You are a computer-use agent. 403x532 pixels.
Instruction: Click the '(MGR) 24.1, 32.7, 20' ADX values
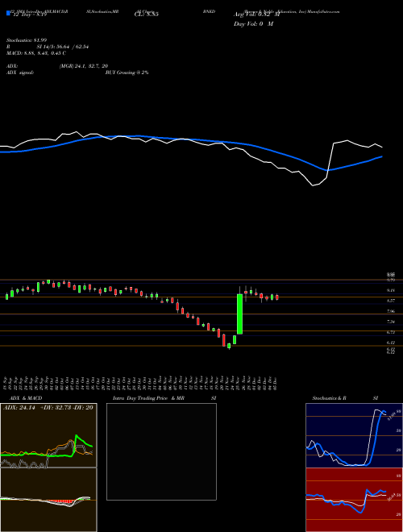[x=84, y=66]
